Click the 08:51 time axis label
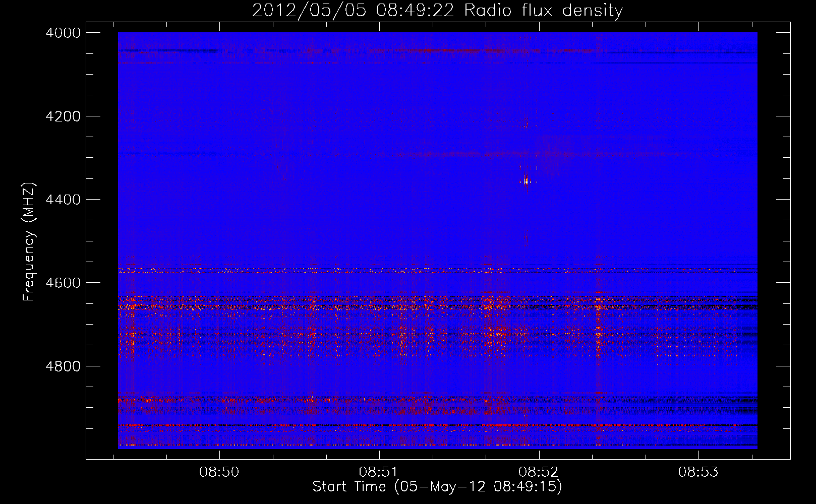This screenshot has width=816, height=504. (379, 472)
